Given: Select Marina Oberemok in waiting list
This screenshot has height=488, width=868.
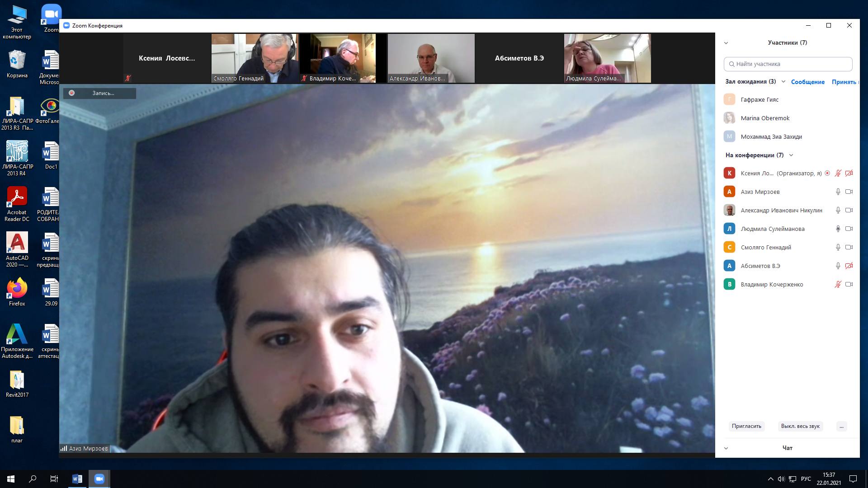Looking at the screenshot, I should (788, 118).
